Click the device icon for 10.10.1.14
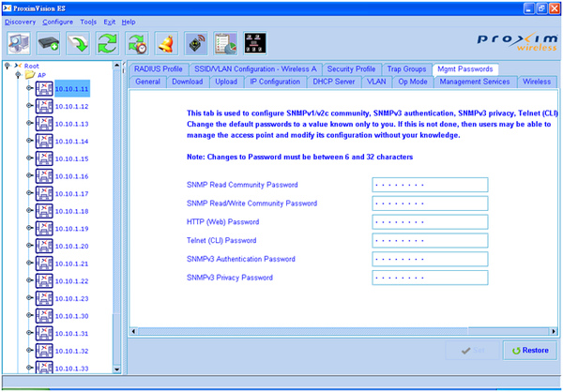Screen dimensions: 563x392 click(44, 141)
